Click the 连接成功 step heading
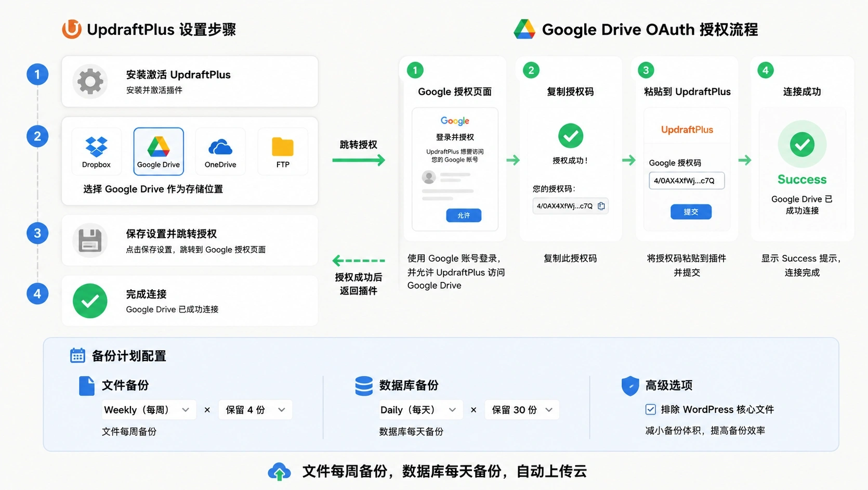Screen dimensions: 868x490 point(802,92)
